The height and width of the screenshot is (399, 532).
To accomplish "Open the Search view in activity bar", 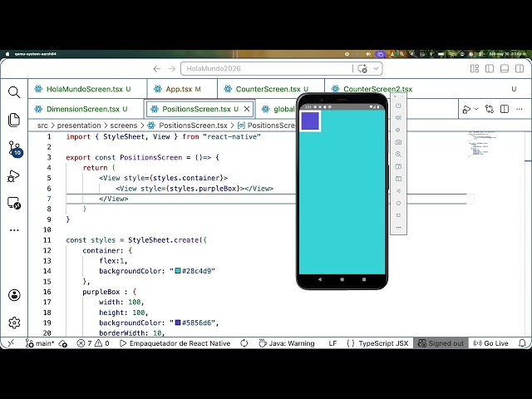I will tap(14, 92).
